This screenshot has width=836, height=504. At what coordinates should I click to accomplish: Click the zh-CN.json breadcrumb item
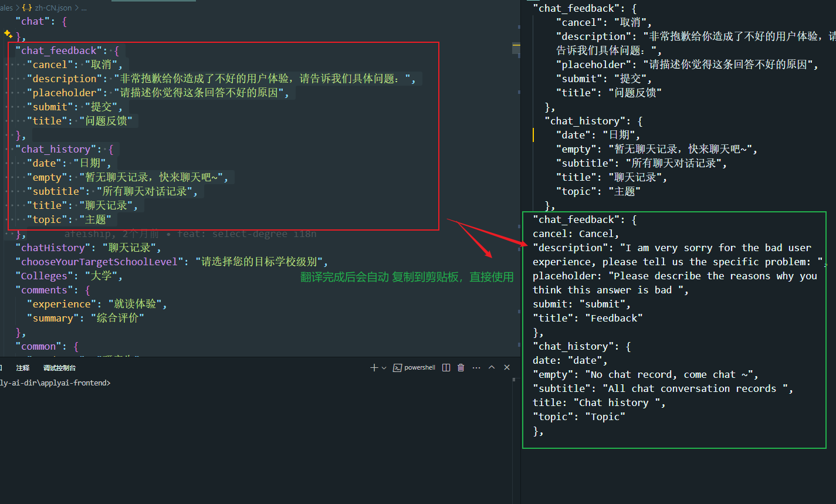tap(52, 8)
